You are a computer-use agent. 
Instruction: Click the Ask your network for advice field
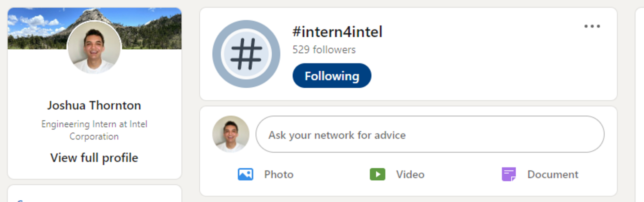(430, 134)
